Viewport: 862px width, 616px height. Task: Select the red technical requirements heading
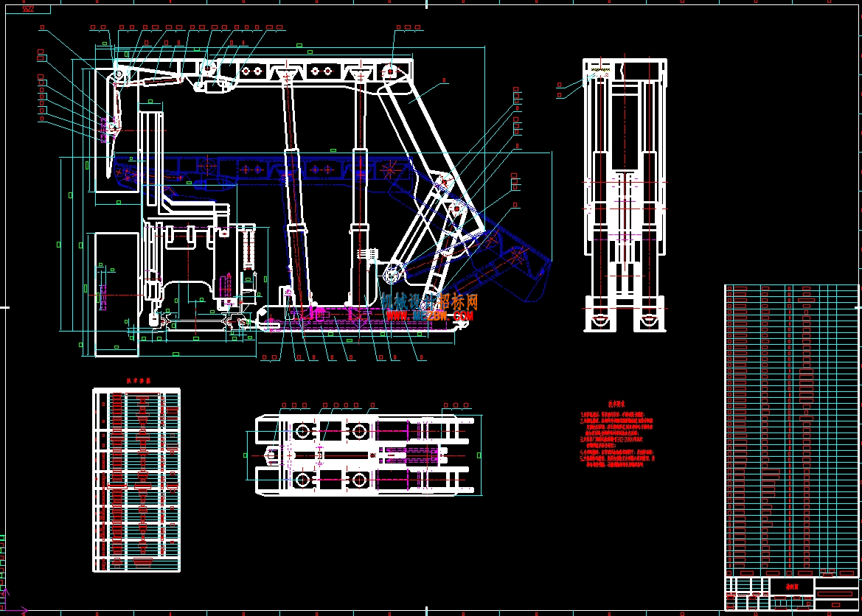pyautogui.click(x=616, y=404)
